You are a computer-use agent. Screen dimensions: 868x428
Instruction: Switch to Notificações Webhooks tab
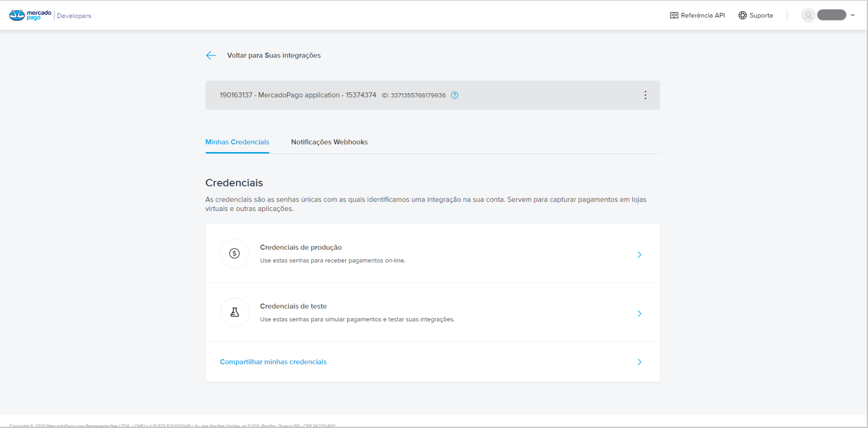coord(329,142)
